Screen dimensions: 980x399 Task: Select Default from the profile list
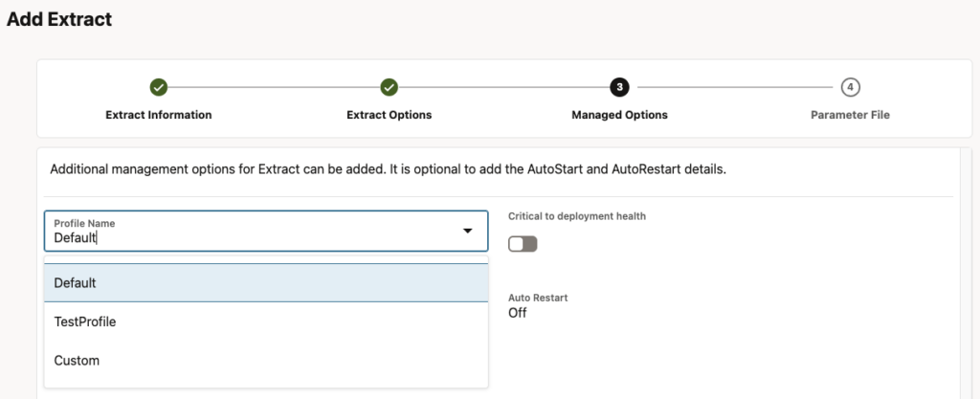click(75, 283)
